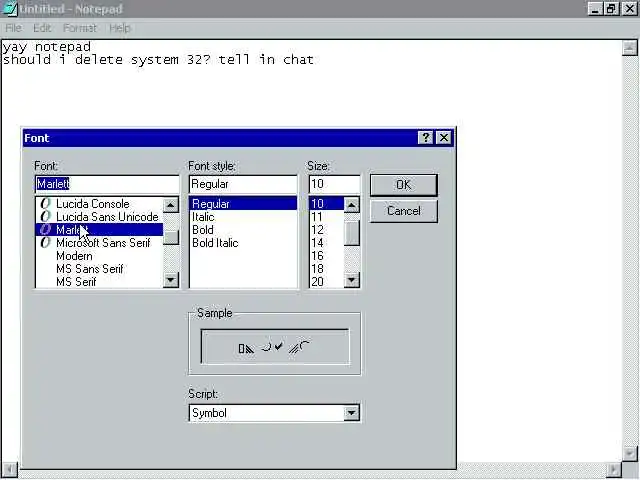Click TrueType icon beside Microsoft Sans Serif
Screen dimensions: 640x480
tap(45, 242)
